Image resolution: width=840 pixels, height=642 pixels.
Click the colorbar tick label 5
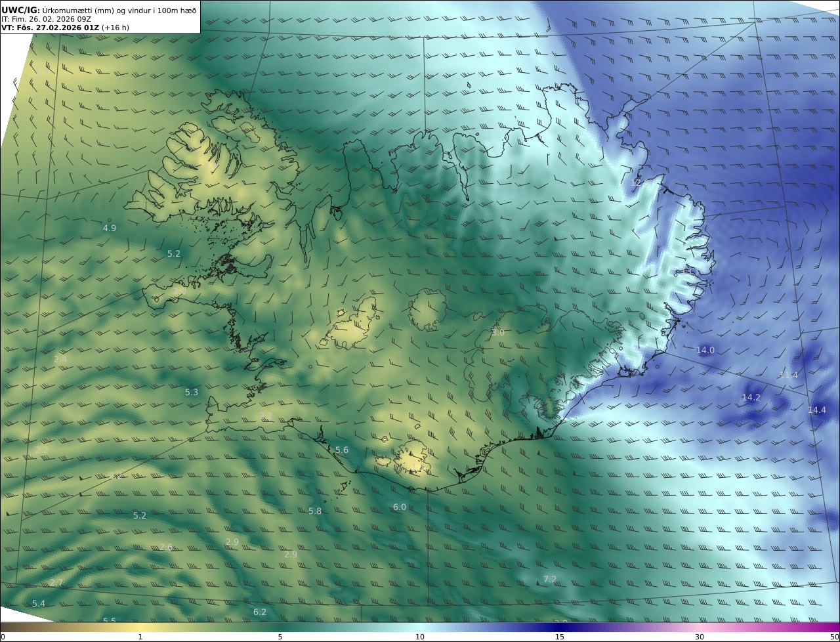[x=280, y=637]
